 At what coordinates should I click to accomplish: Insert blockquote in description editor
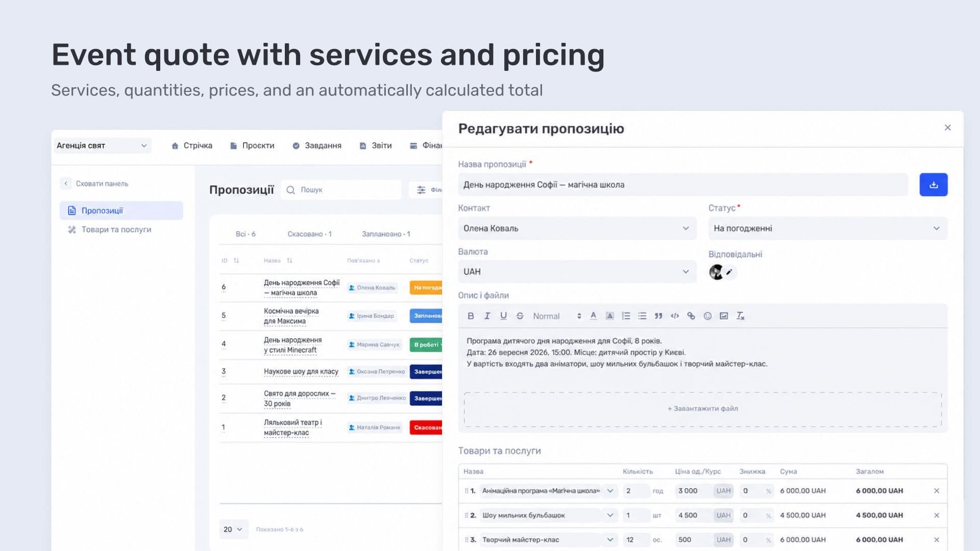tap(658, 316)
